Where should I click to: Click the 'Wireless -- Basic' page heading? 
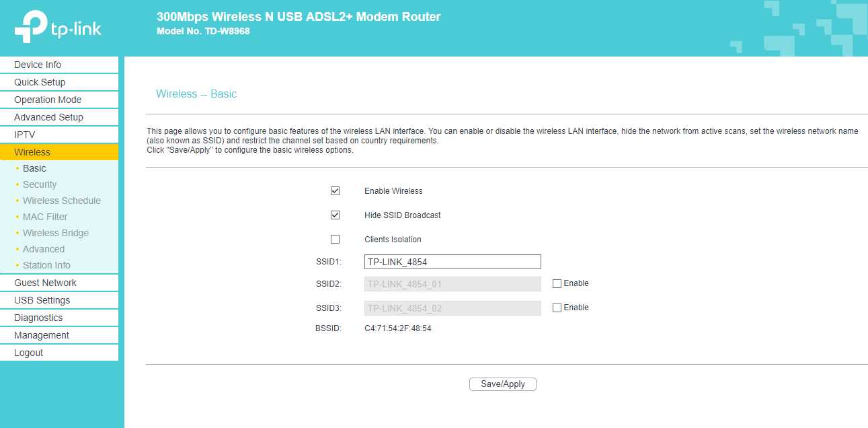coord(196,94)
